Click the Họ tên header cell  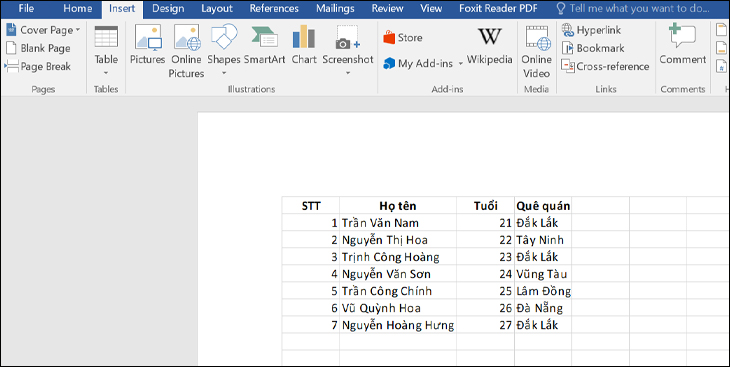tap(398, 206)
